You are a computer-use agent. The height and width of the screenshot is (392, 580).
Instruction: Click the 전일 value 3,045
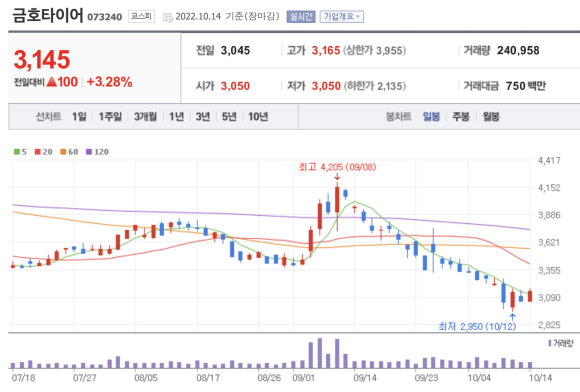point(235,50)
